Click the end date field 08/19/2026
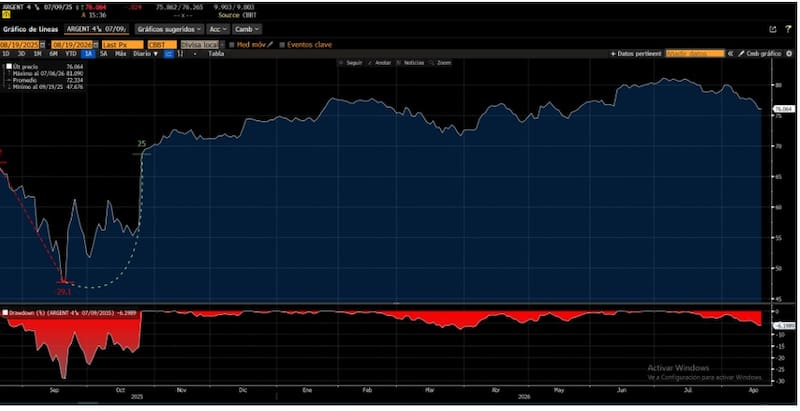Screen dimensions: 800x411 72,45
